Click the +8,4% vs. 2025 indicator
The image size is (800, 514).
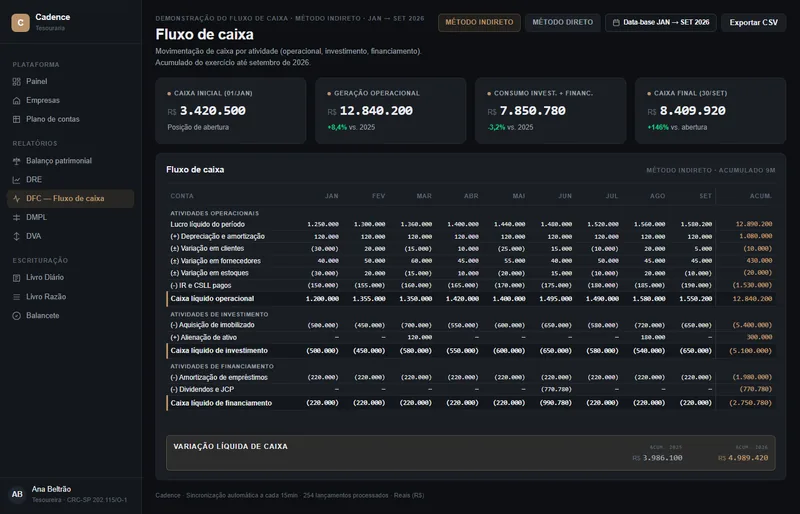(351, 127)
